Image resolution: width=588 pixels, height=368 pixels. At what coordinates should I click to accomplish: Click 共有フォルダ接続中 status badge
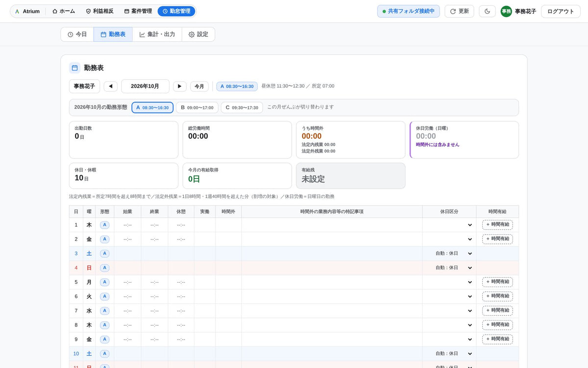click(x=409, y=11)
